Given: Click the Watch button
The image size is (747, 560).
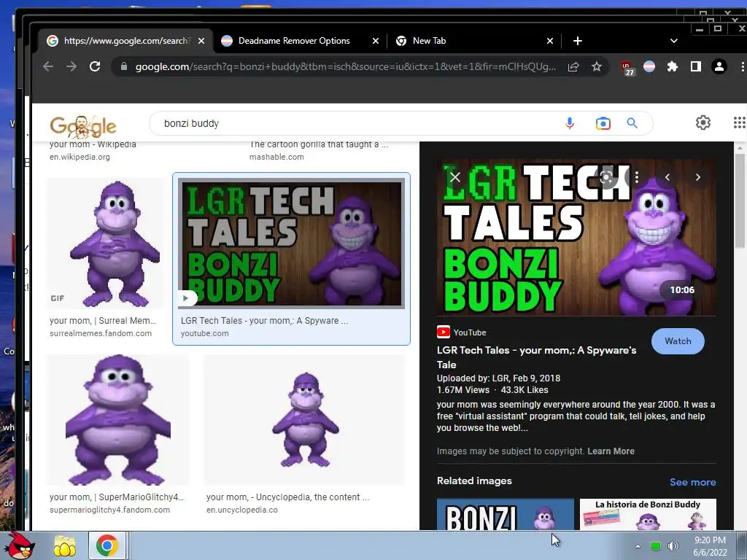Looking at the screenshot, I should tap(678, 341).
